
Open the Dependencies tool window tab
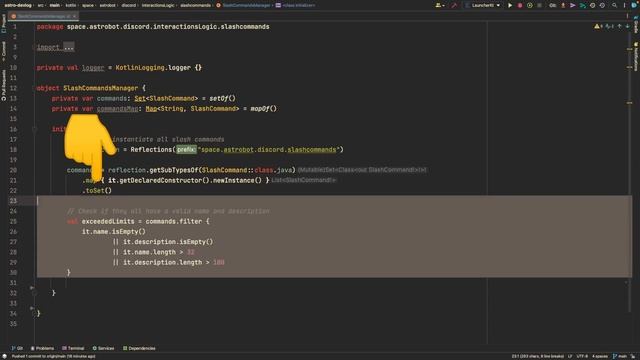tap(139, 348)
